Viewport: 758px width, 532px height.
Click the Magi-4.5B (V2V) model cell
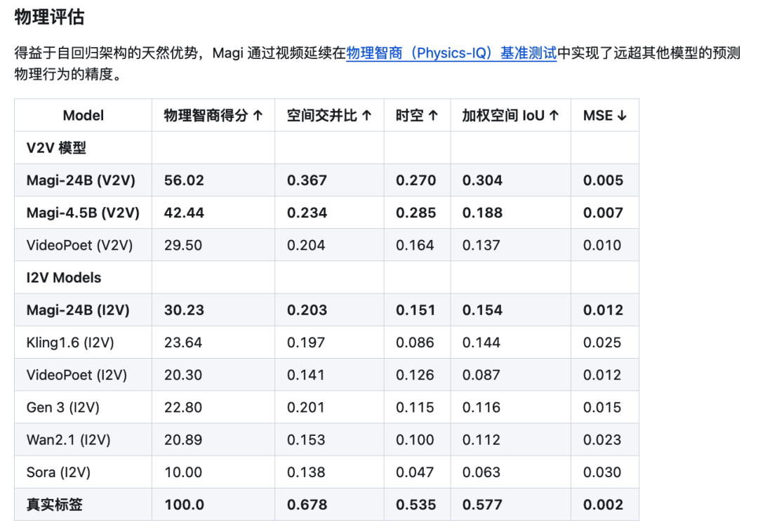pos(83,213)
